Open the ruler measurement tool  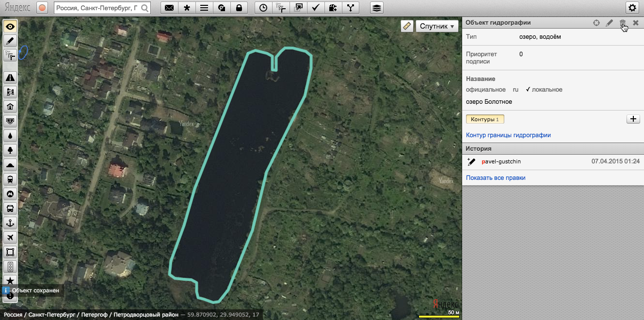click(x=407, y=26)
